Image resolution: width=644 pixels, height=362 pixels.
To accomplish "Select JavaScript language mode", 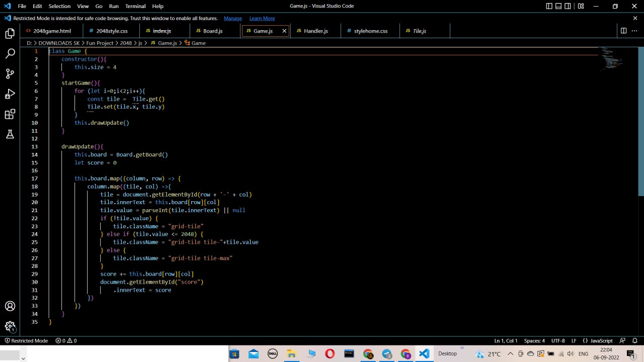I will [x=598, y=340].
